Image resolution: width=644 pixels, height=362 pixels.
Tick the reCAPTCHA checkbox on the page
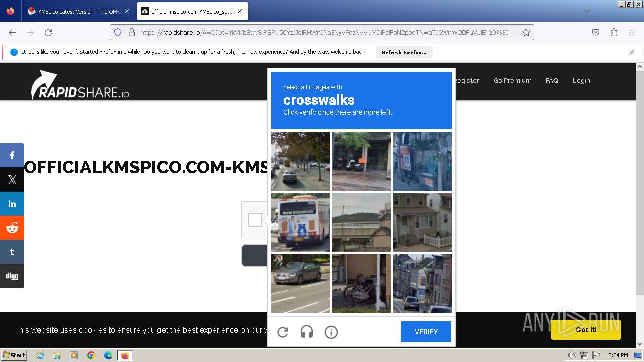tap(255, 220)
